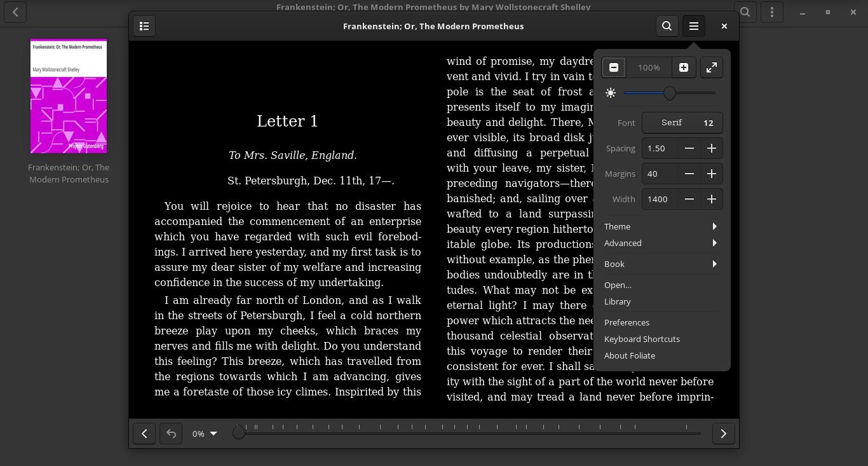Show Keyboard Shortcuts
Viewport: 868px width, 466px height.
(661, 339)
